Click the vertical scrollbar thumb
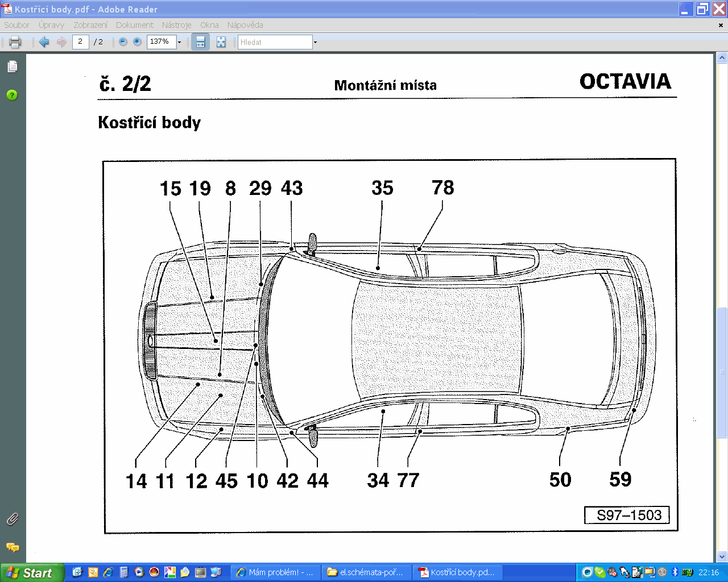Image resolution: width=728 pixels, height=582 pixels. tap(722, 372)
